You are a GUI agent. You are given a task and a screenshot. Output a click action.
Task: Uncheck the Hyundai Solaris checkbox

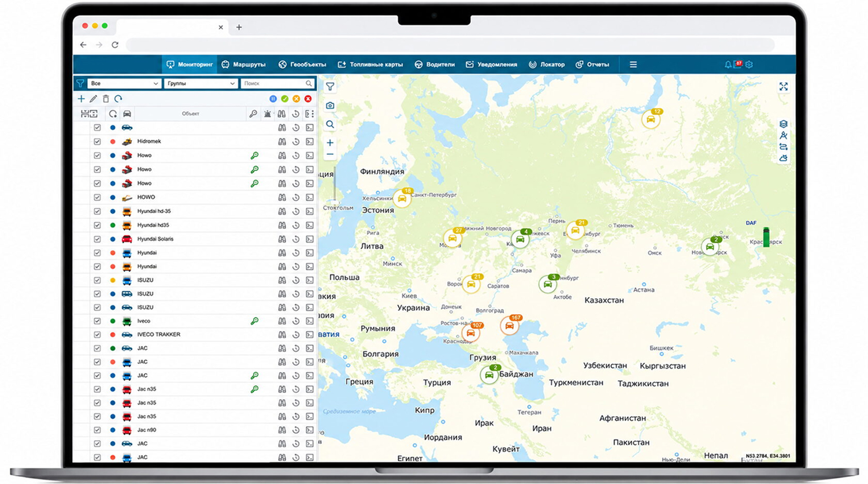[x=97, y=239]
